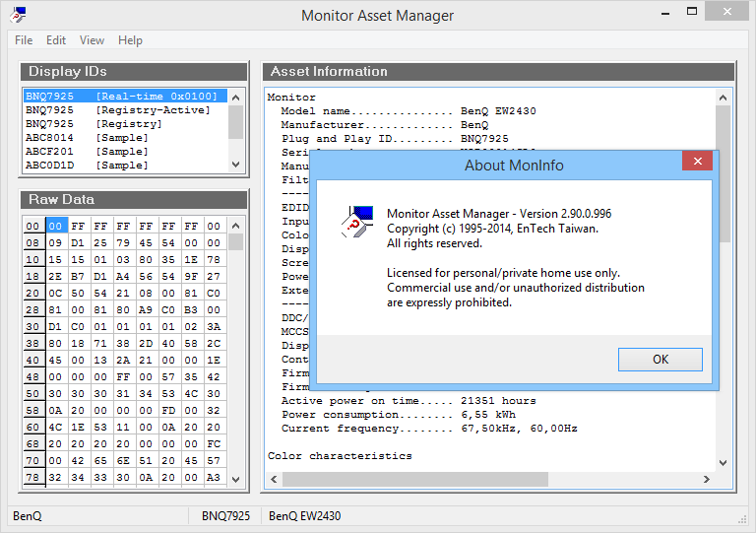This screenshot has height=533, width=756.
Task: Click Plug and Play ID BNQ7925 line
Action: (x=395, y=139)
